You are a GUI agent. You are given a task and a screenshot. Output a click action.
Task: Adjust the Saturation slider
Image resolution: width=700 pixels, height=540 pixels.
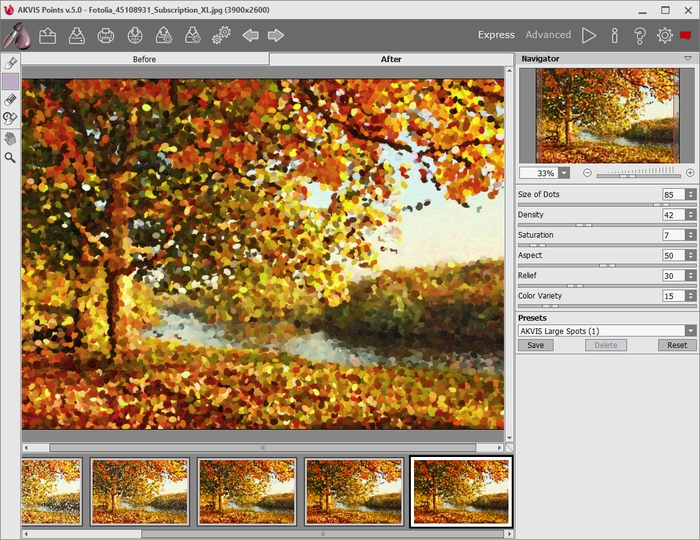point(607,245)
